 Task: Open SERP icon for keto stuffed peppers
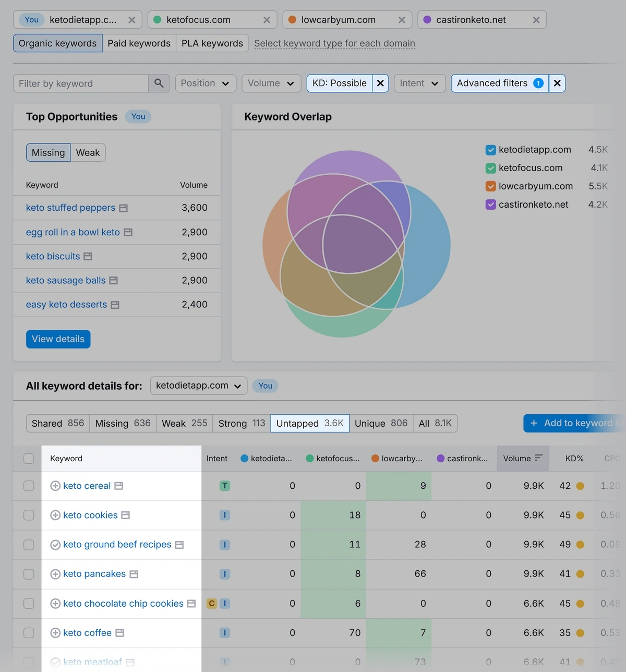point(124,208)
